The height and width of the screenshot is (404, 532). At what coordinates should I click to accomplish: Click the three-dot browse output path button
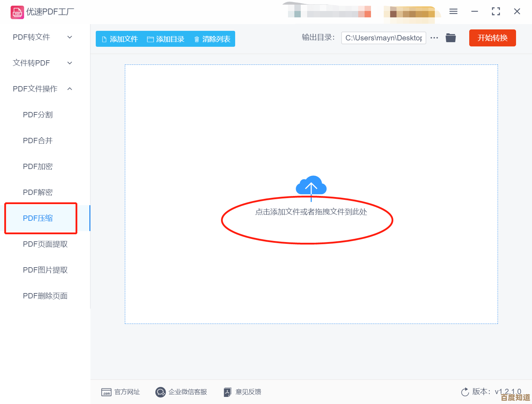pyautogui.click(x=434, y=38)
